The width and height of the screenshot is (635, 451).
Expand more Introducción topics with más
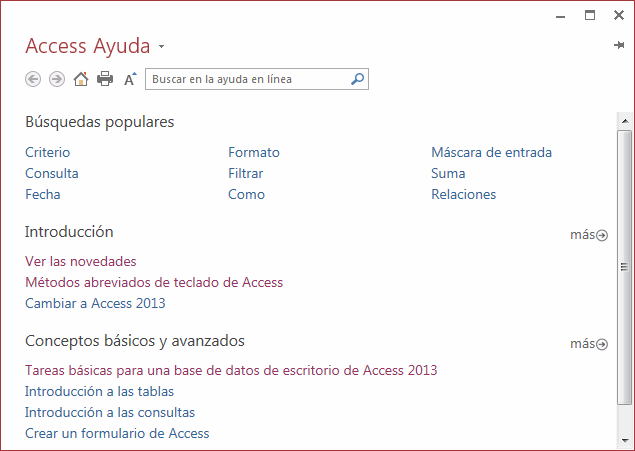[x=588, y=235]
